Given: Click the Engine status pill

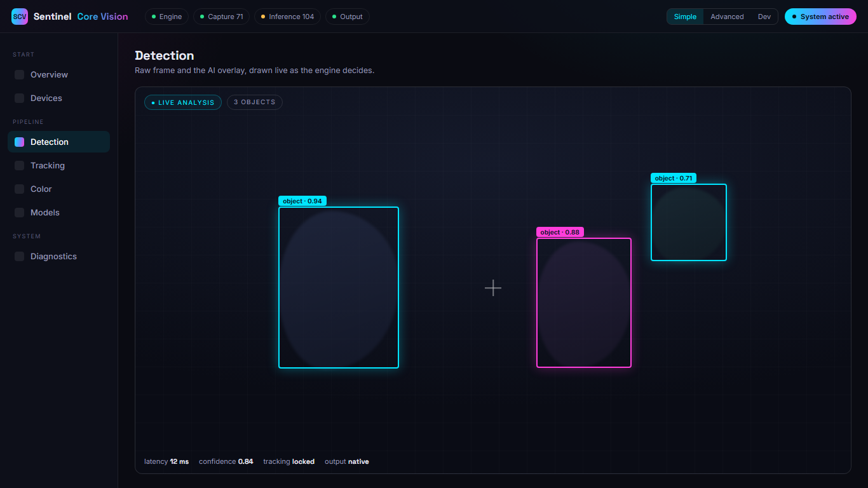Looking at the screenshot, I should click(166, 17).
